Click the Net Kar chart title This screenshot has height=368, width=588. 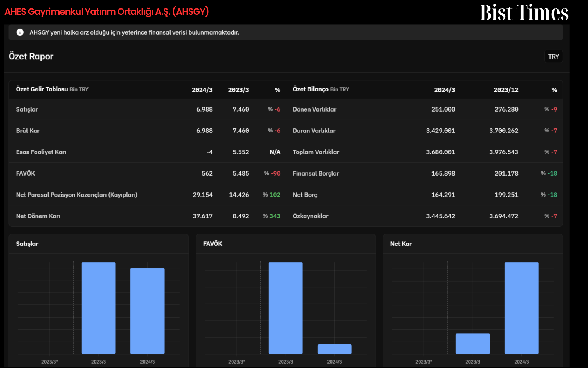pos(401,244)
